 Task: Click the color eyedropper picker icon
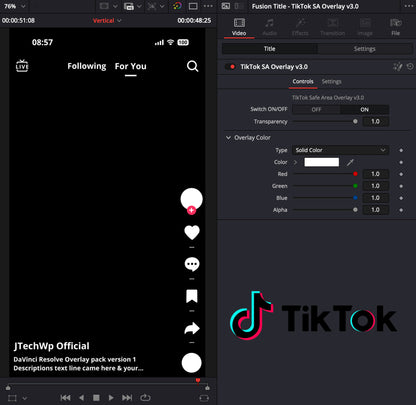click(350, 162)
